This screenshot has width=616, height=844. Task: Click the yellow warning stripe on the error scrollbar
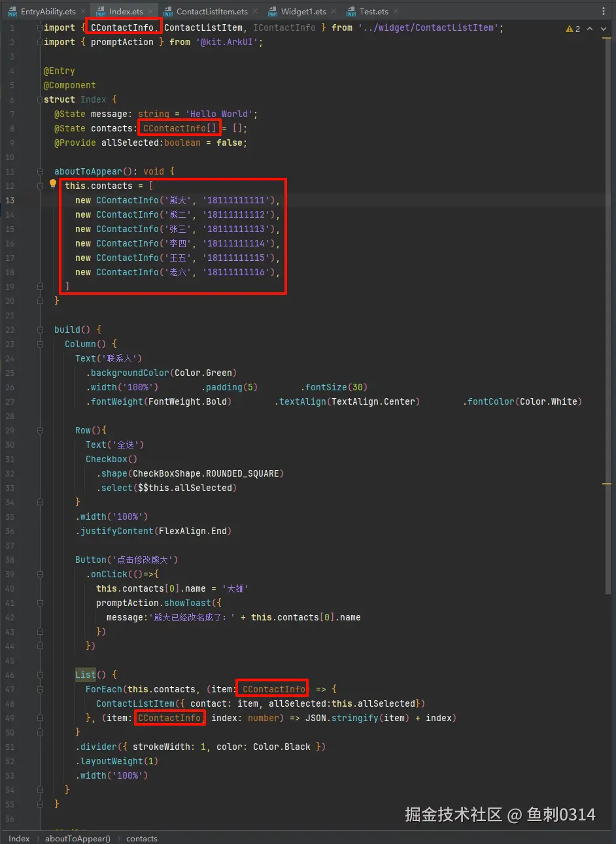[607, 484]
